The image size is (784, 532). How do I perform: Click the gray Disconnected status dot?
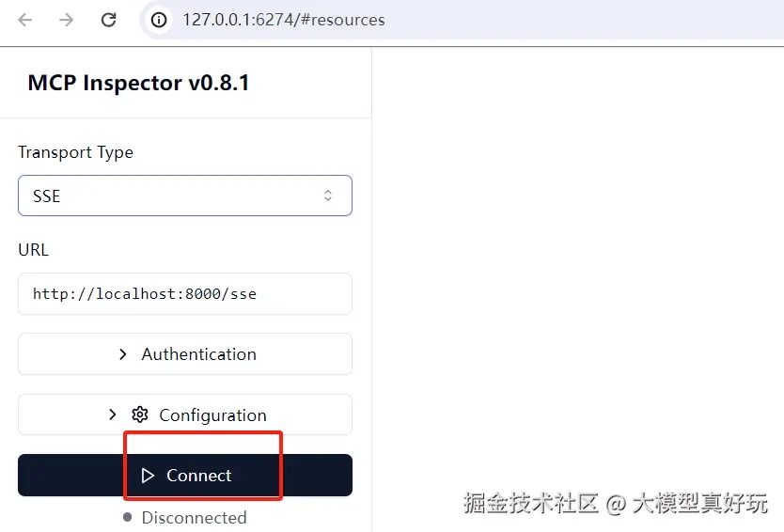[x=128, y=517]
